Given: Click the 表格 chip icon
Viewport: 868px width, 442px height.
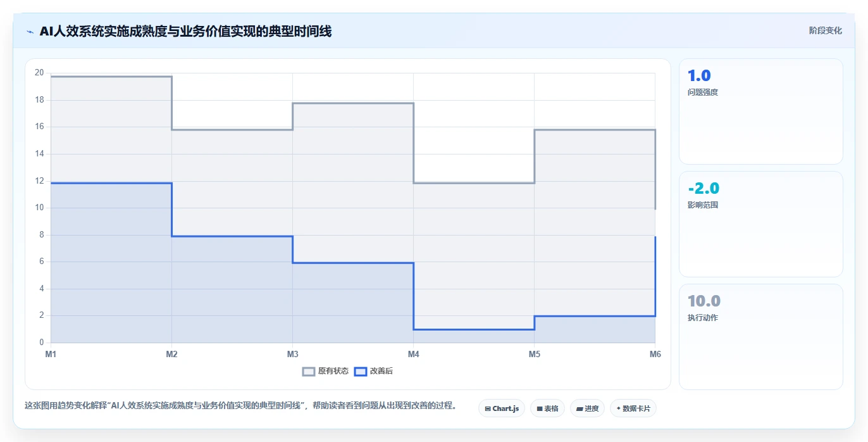Looking at the screenshot, I should coord(540,409).
